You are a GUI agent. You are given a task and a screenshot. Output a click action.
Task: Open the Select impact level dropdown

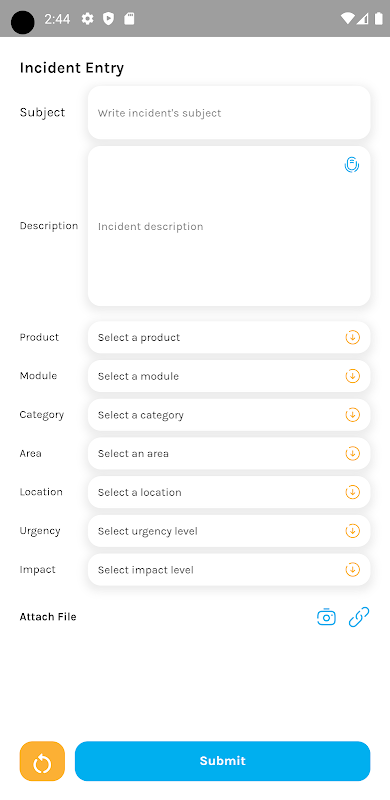coord(229,569)
